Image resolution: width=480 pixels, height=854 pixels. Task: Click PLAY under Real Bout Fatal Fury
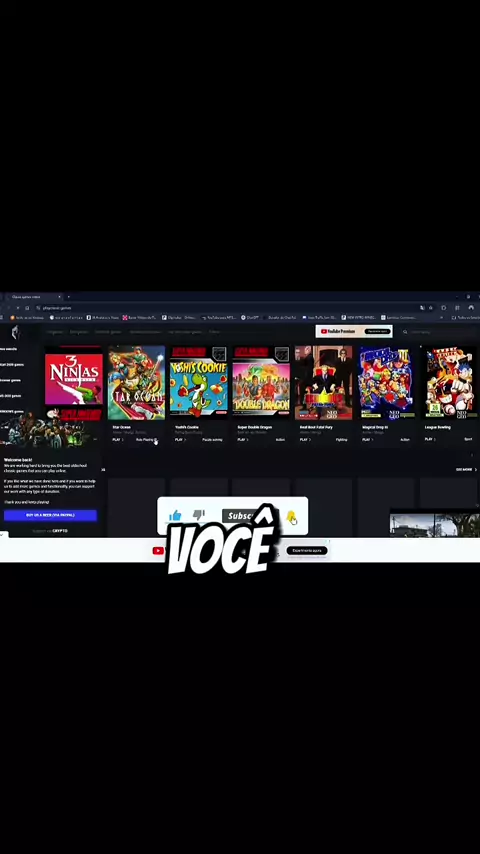click(305, 440)
